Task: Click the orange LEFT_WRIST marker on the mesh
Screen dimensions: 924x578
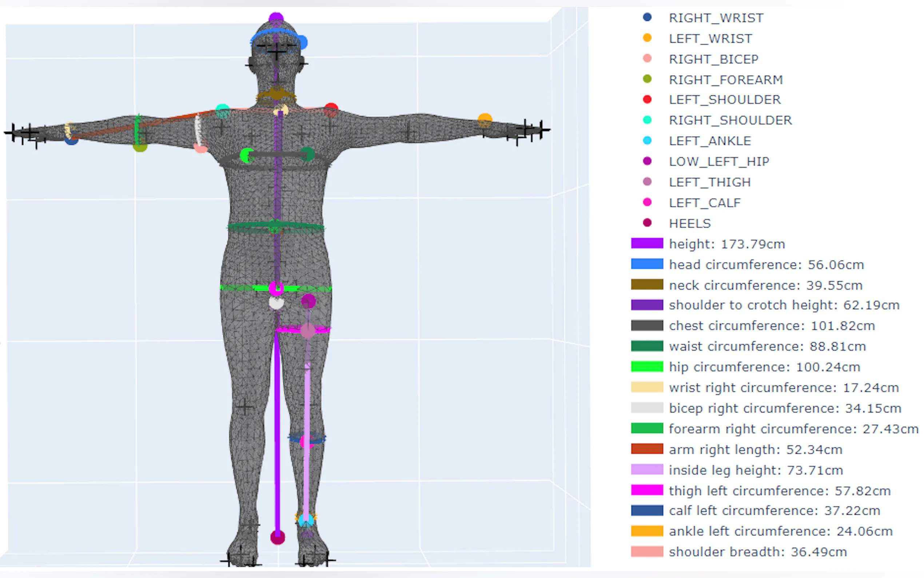Action: click(486, 119)
